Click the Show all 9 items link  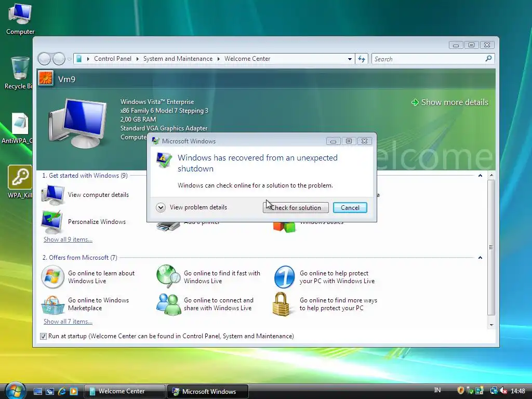click(x=68, y=240)
